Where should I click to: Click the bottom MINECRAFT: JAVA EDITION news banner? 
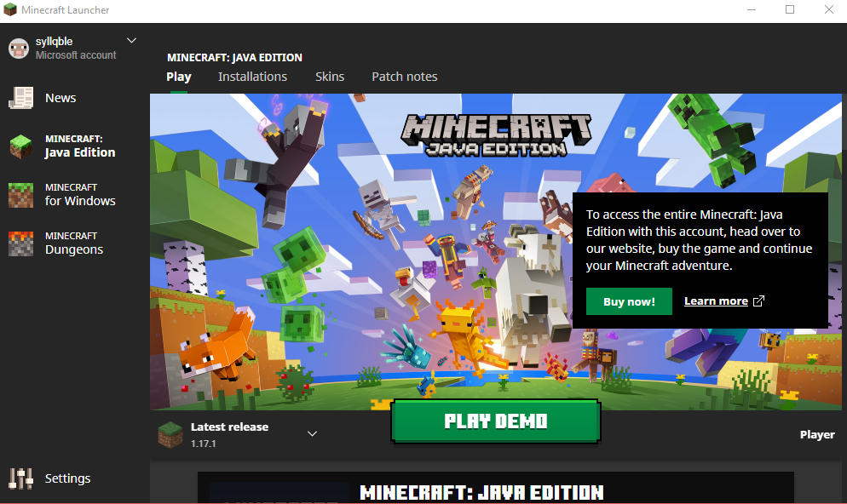tap(496, 488)
